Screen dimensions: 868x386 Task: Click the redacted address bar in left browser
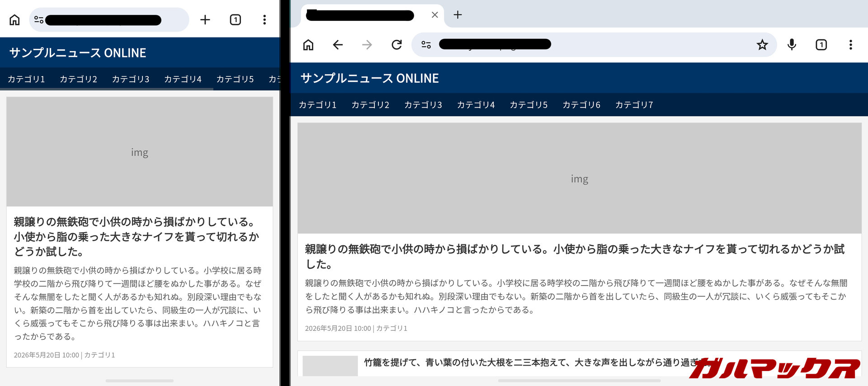109,20
